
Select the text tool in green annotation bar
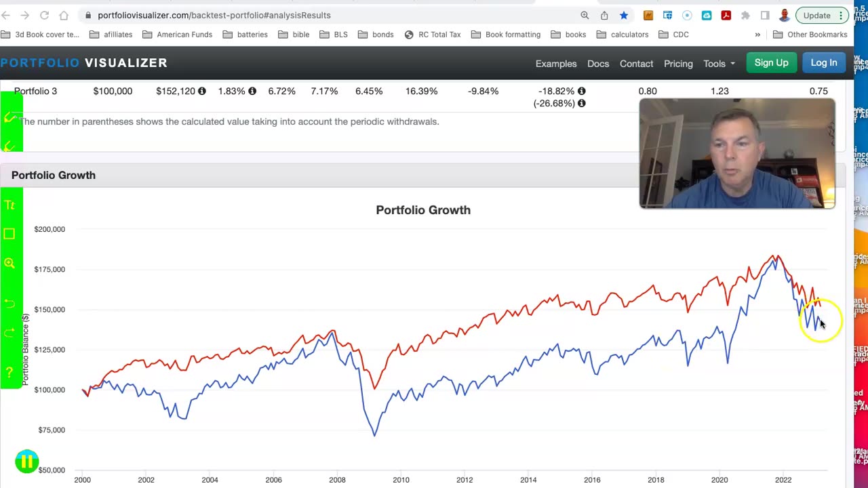9,205
